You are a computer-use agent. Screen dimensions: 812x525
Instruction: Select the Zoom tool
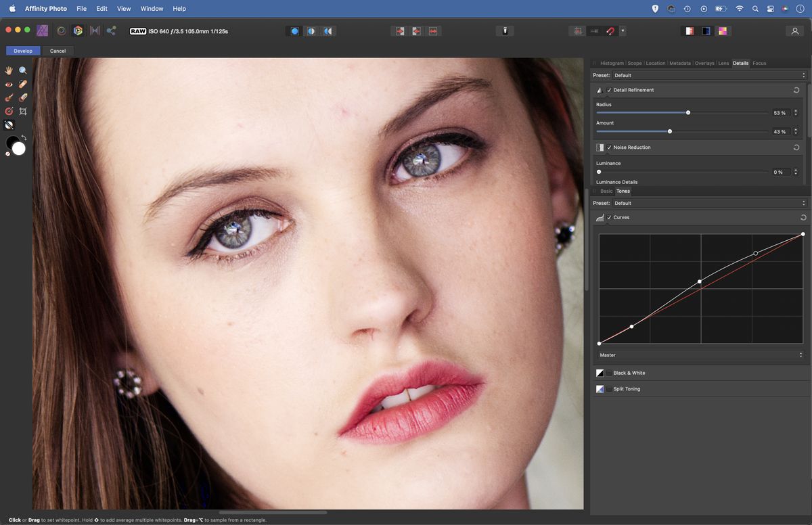tap(22, 70)
